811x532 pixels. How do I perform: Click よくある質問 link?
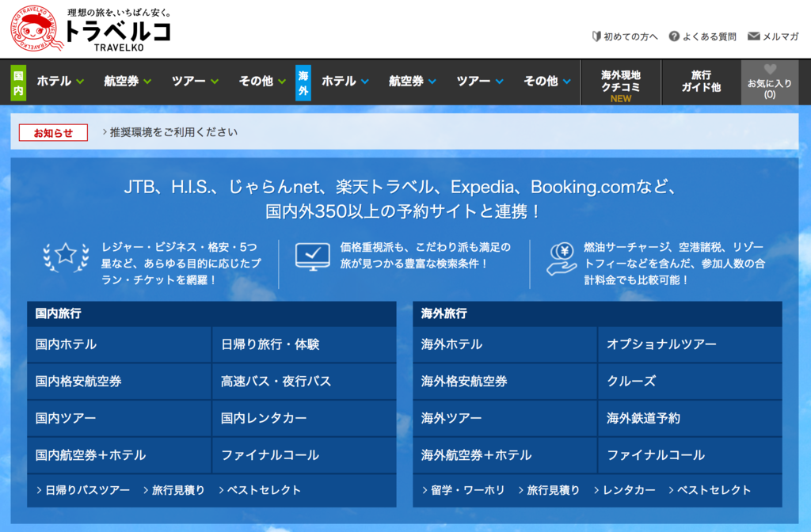tap(709, 36)
